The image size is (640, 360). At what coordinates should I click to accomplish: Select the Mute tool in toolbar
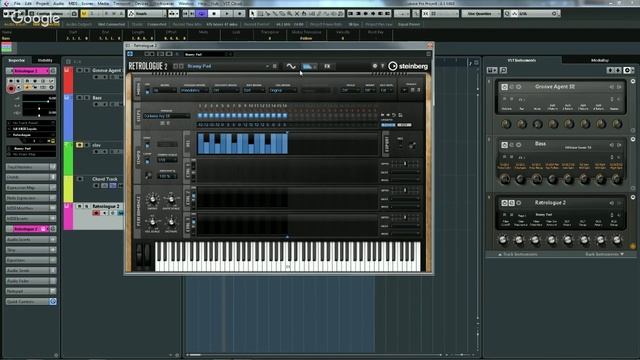tap(297, 13)
